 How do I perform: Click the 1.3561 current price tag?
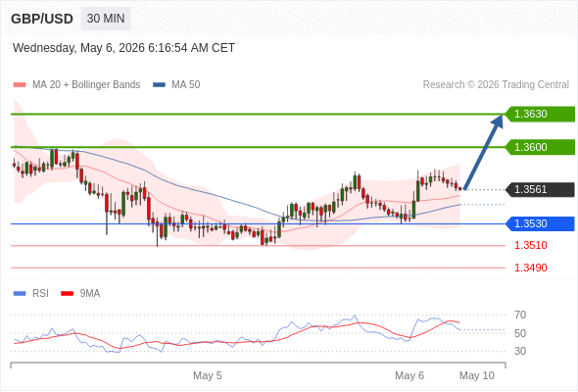[x=540, y=189]
